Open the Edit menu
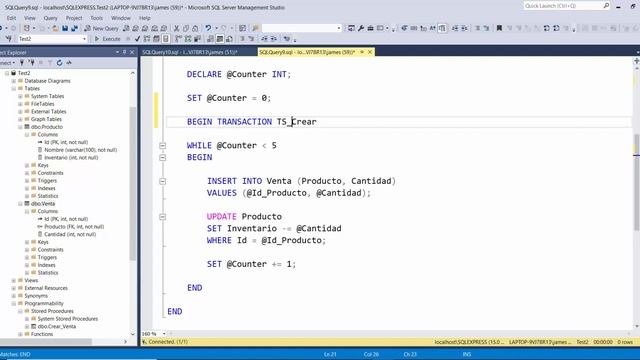Viewport: 640px width, 360px height. (11, 18)
